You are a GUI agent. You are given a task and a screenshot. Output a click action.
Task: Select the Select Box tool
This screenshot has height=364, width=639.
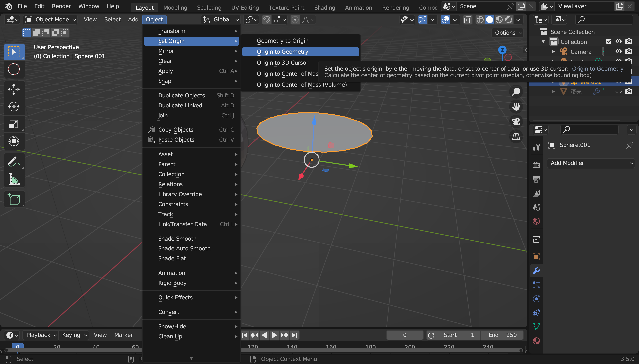coord(14,52)
